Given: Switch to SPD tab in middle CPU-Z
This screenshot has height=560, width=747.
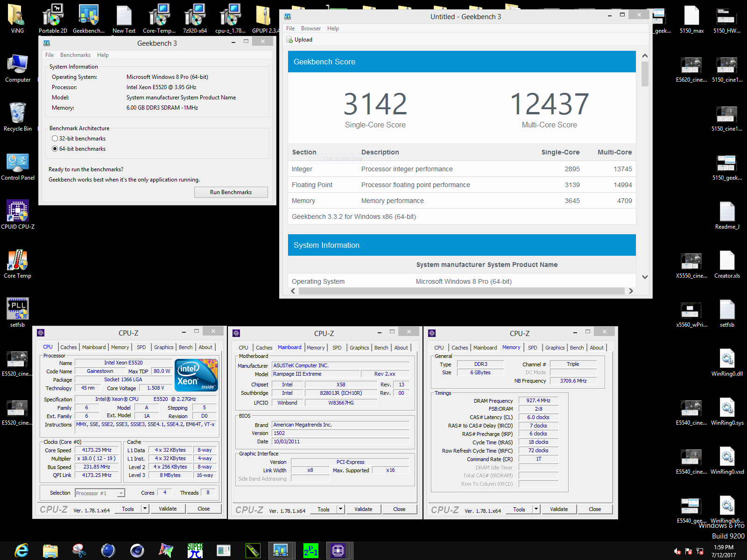Looking at the screenshot, I should point(337,348).
